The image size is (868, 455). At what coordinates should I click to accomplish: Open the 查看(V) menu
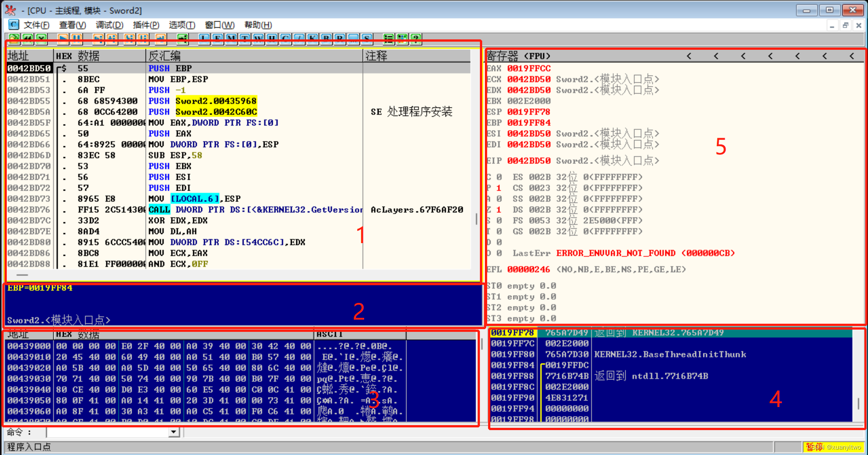72,25
